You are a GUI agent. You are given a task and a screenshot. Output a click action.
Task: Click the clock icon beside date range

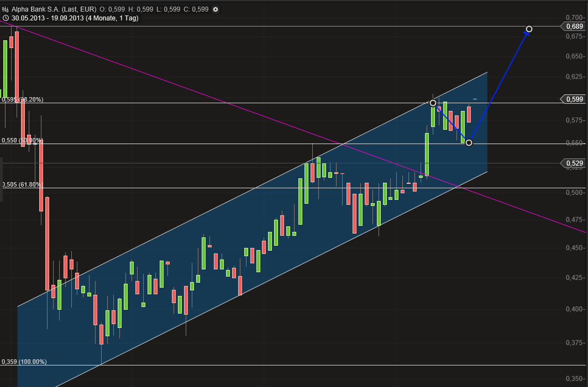coord(6,18)
